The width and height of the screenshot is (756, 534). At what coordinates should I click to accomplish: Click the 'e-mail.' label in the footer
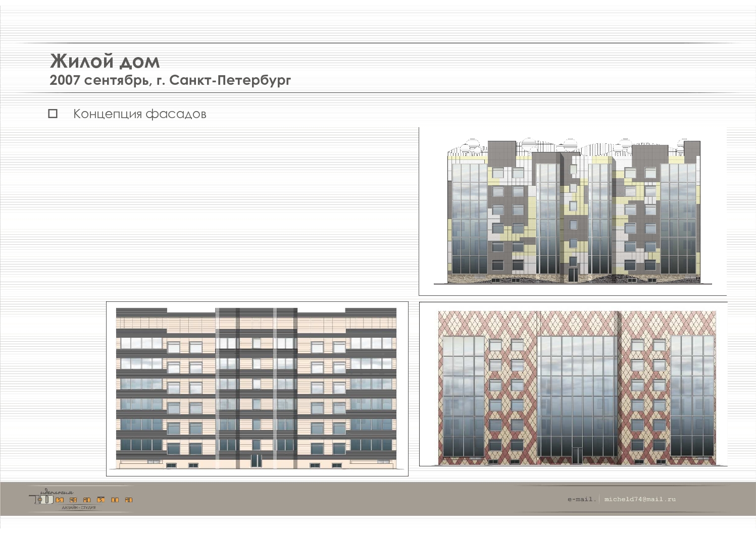pos(582,499)
